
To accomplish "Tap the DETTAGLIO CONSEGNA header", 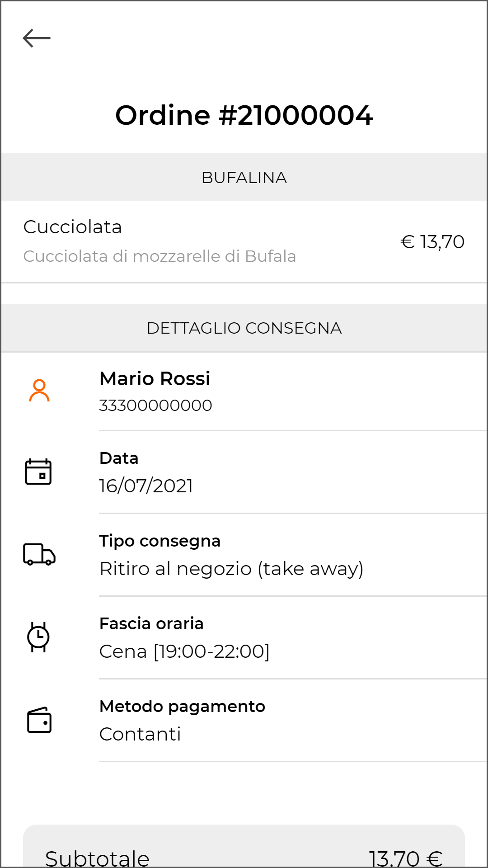I will (244, 328).
